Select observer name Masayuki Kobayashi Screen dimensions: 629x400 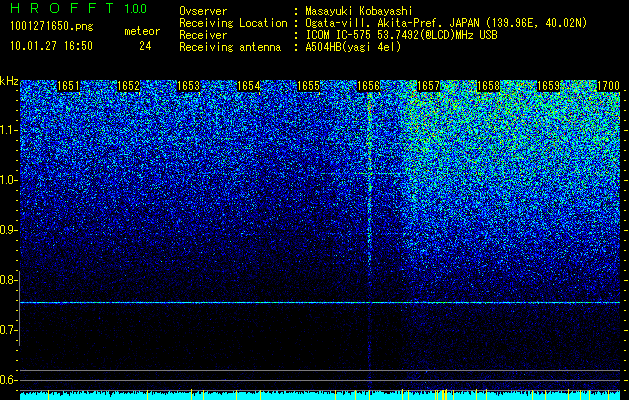359,11
